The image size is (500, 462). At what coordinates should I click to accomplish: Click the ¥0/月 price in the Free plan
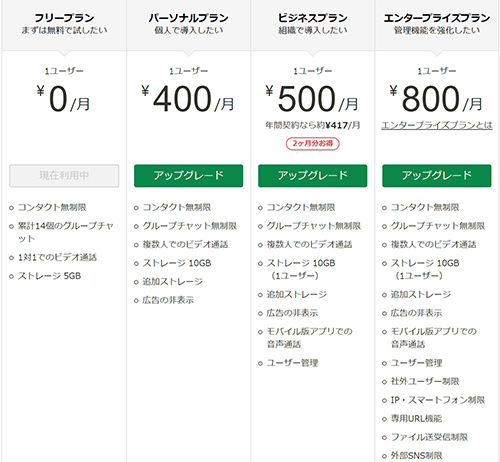63,98
